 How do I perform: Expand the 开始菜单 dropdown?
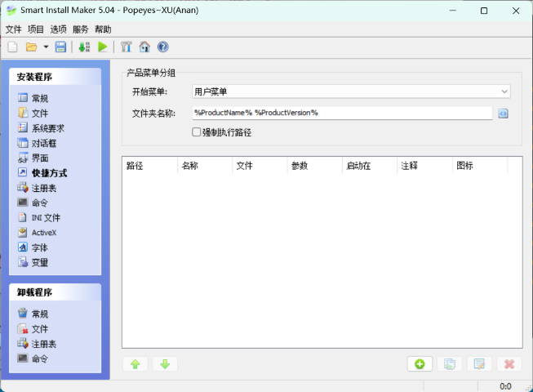[504, 91]
